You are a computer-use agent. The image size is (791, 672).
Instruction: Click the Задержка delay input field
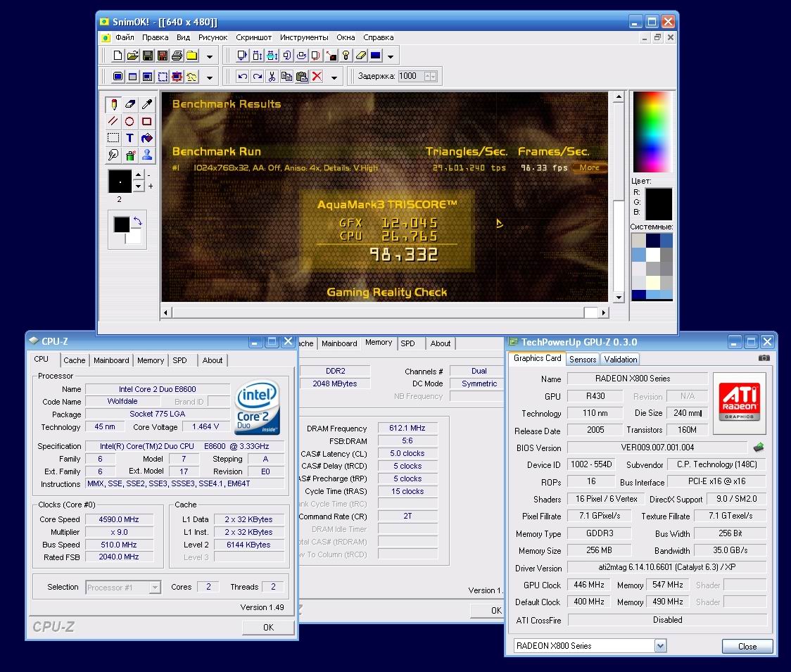pos(411,76)
